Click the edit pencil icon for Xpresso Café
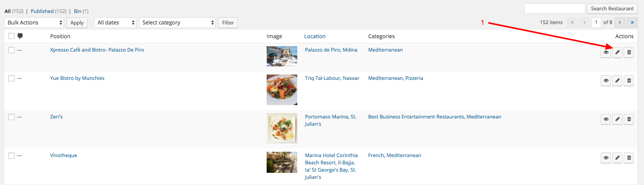 click(617, 52)
